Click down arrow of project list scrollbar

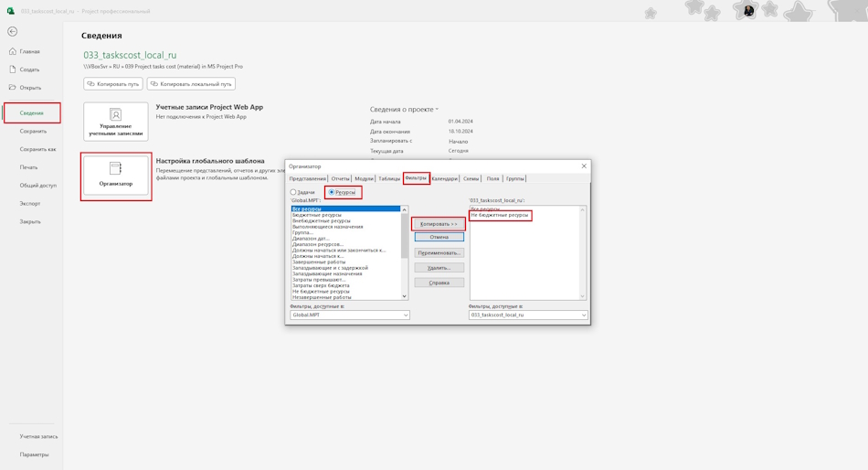click(x=582, y=296)
